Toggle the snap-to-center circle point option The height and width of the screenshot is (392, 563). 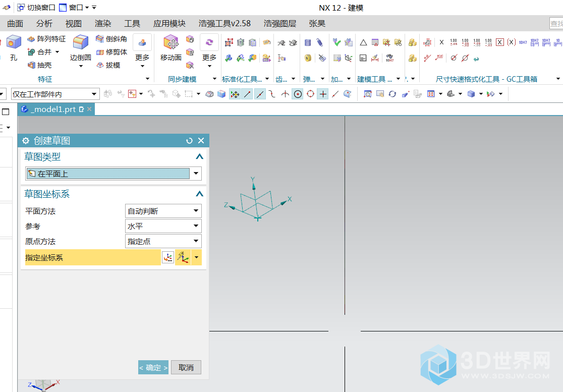[x=298, y=94]
